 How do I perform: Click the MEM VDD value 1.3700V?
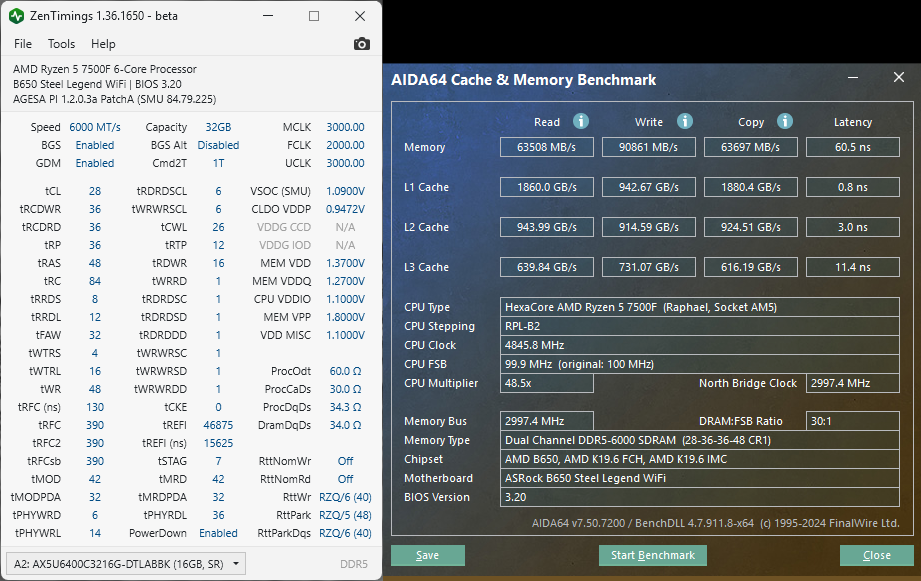point(345,263)
